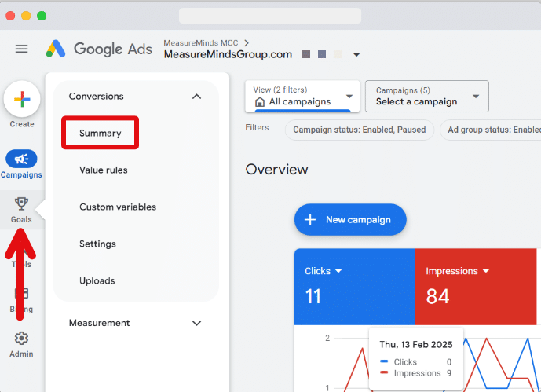Click the breadcrumb chevron after MeasureMinds MCC
The width and height of the screenshot is (541, 392).
click(247, 43)
